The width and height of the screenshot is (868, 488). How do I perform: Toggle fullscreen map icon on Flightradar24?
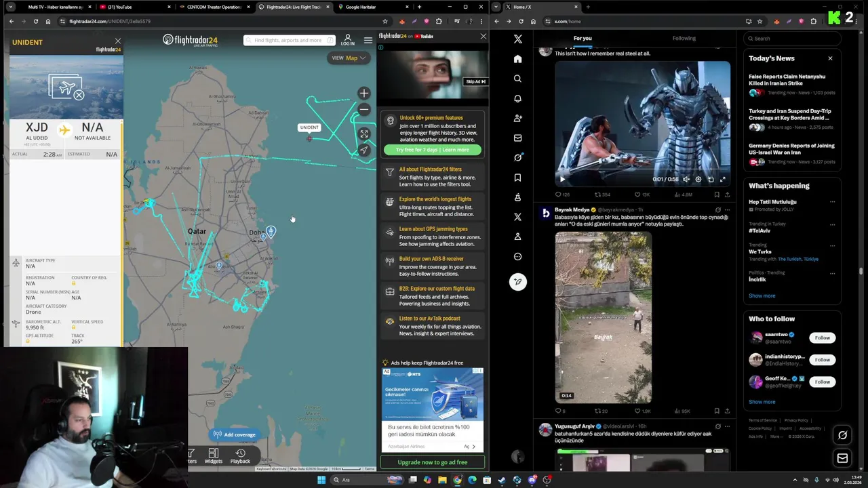[364, 134]
